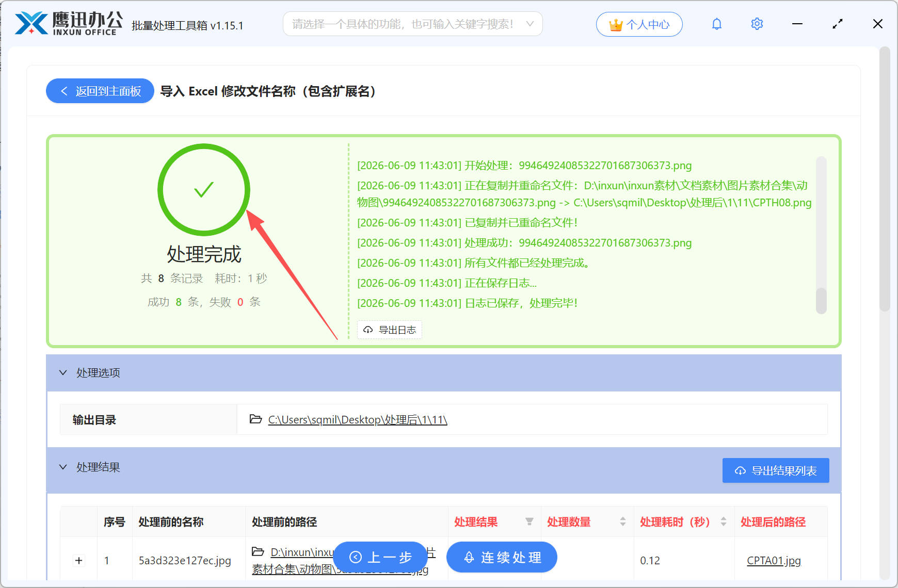Click filter icon in 处理结果 column
Viewport: 898px width, 588px height.
(529, 521)
